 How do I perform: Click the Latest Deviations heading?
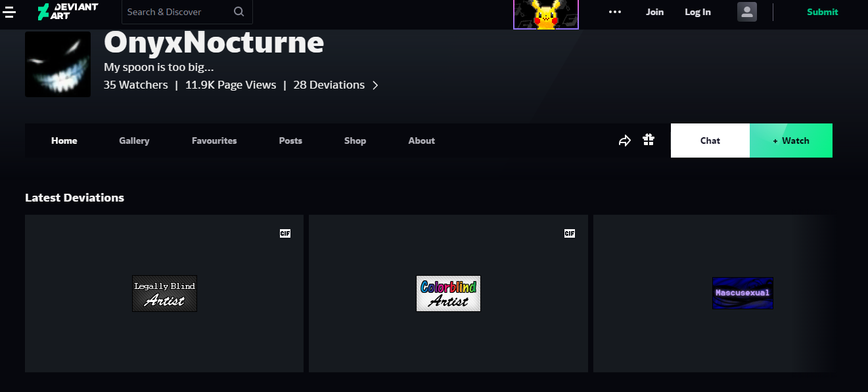[74, 198]
